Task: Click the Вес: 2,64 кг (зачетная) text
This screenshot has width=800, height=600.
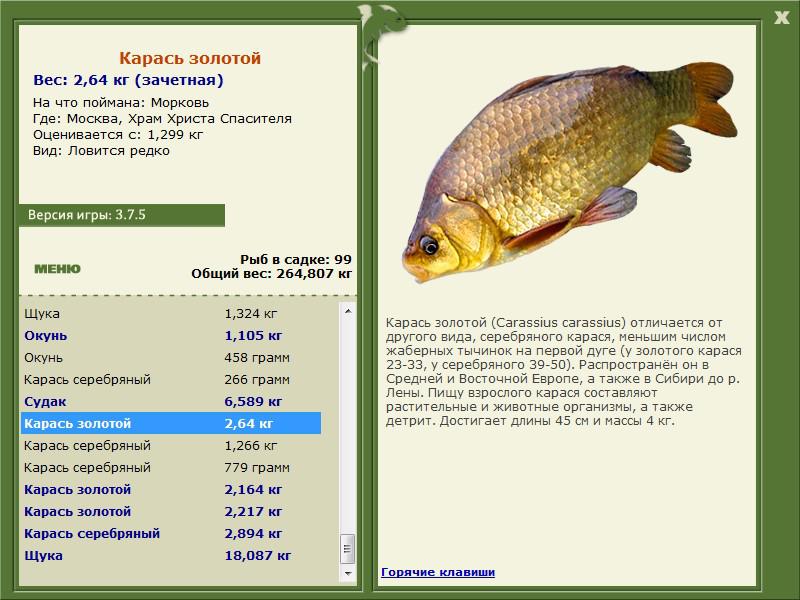Action: point(128,80)
